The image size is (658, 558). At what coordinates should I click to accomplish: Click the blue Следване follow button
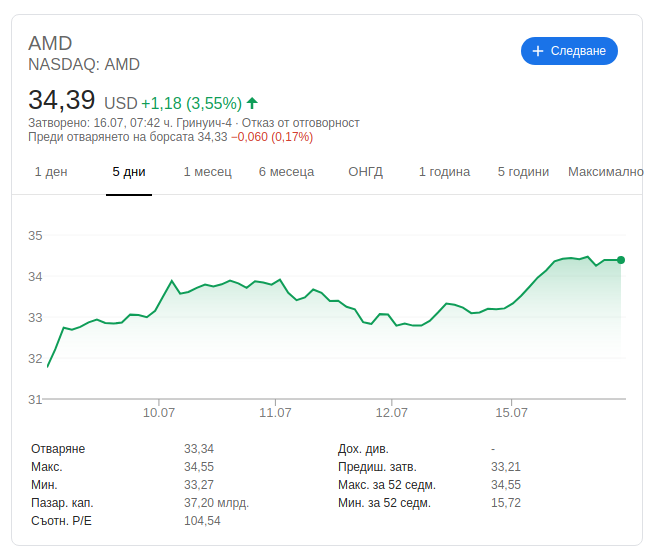click(x=569, y=51)
